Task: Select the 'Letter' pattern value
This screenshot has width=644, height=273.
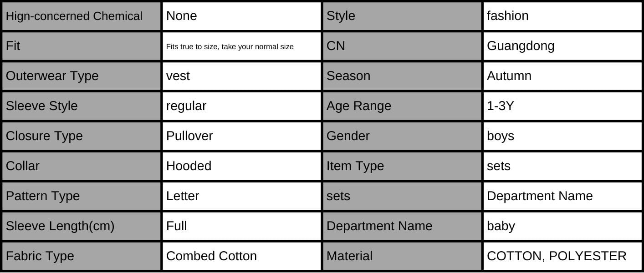Action: coord(183,196)
